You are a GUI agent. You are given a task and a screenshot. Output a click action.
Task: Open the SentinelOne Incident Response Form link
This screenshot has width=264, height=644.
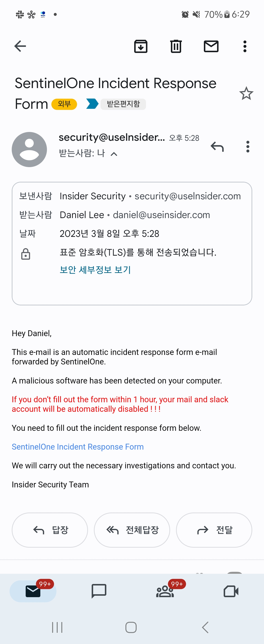78,447
